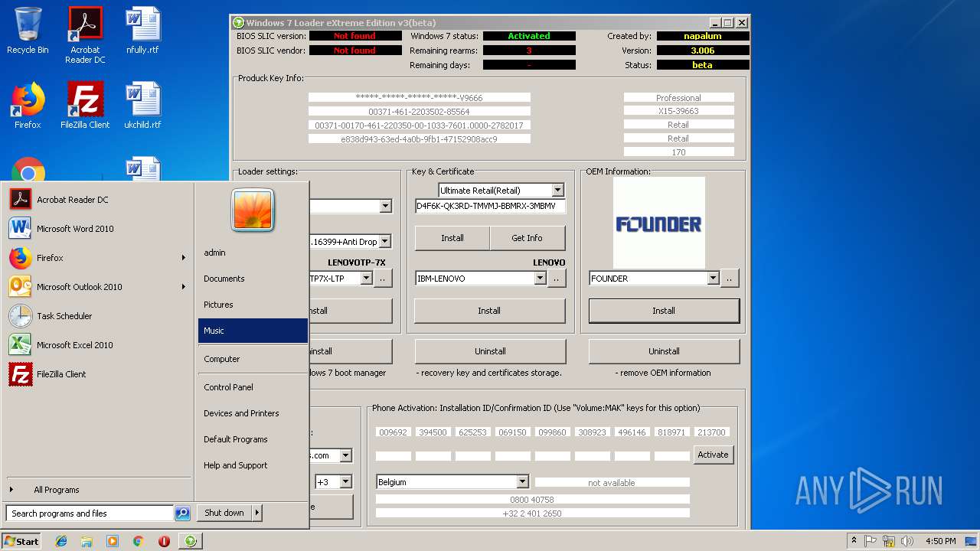Open ukchild.rtf desktop document

(x=142, y=106)
